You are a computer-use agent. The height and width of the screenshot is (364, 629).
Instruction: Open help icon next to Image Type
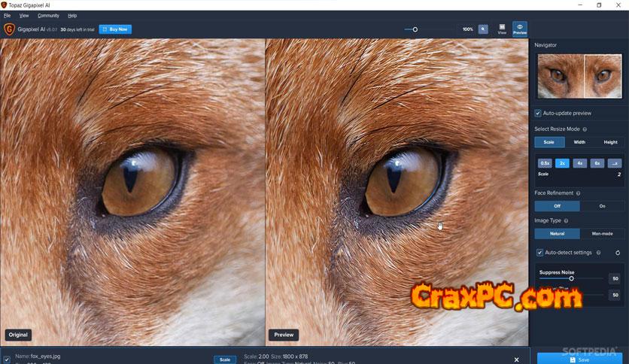click(566, 221)
